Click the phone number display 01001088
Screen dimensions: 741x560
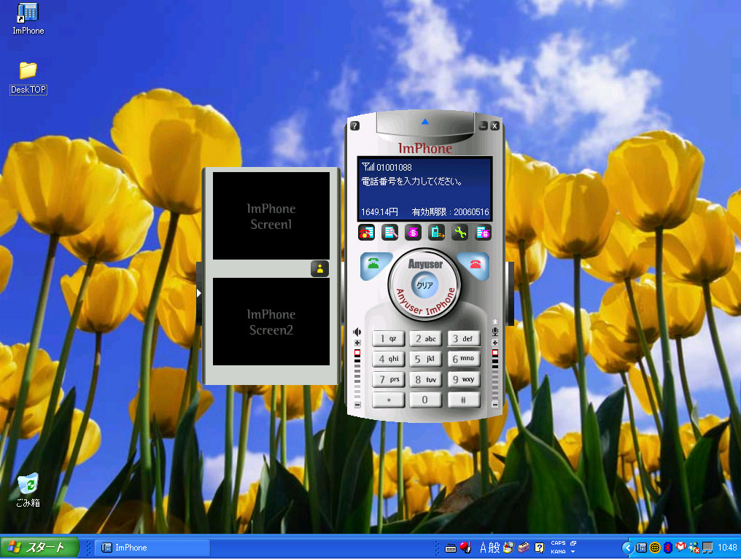pos(394,167)
